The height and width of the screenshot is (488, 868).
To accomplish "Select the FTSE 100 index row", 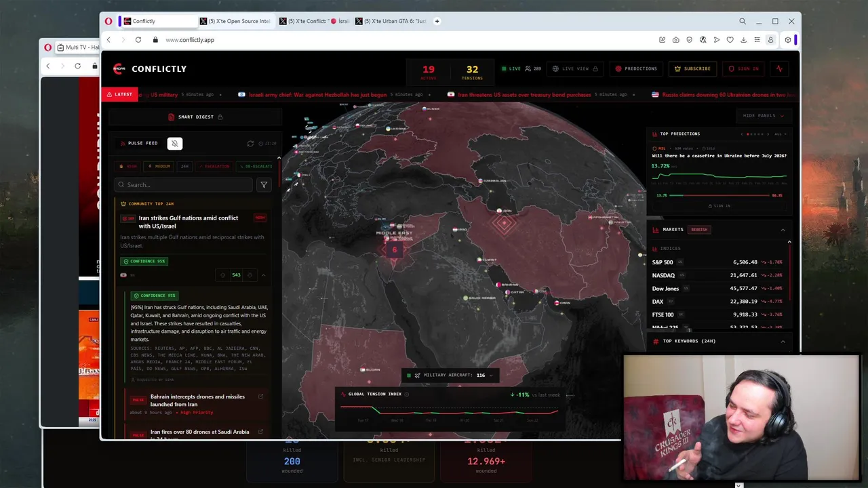I will pyautogui.click(x=717, y=314).
